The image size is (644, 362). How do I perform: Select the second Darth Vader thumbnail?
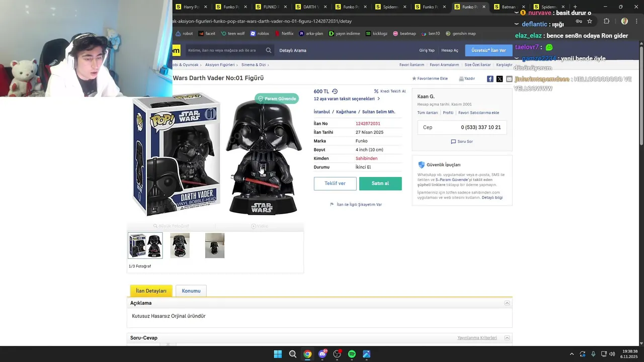(180, 245)
